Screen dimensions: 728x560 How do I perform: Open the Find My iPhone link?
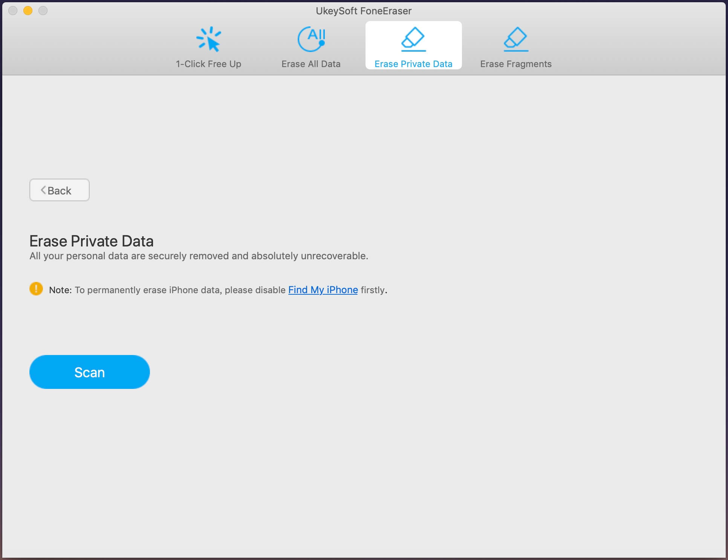point(323,289)
